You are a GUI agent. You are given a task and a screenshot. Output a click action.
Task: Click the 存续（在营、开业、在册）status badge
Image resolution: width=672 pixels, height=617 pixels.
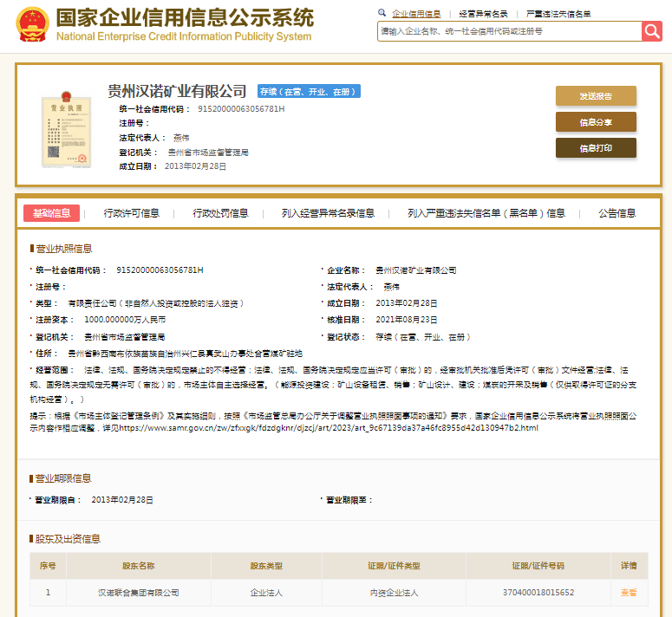click(309, 92)
